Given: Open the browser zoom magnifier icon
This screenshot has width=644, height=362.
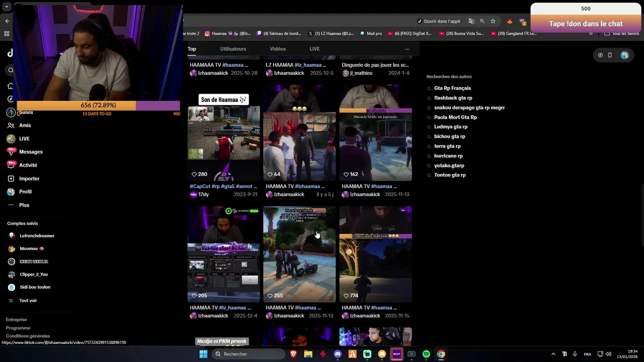Looking at the screenshot, I should [x=482, y=21].
